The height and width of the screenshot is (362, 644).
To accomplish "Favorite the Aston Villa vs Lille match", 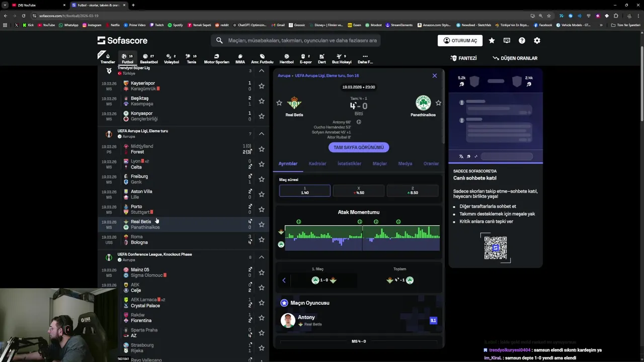I will coord(262,194).
